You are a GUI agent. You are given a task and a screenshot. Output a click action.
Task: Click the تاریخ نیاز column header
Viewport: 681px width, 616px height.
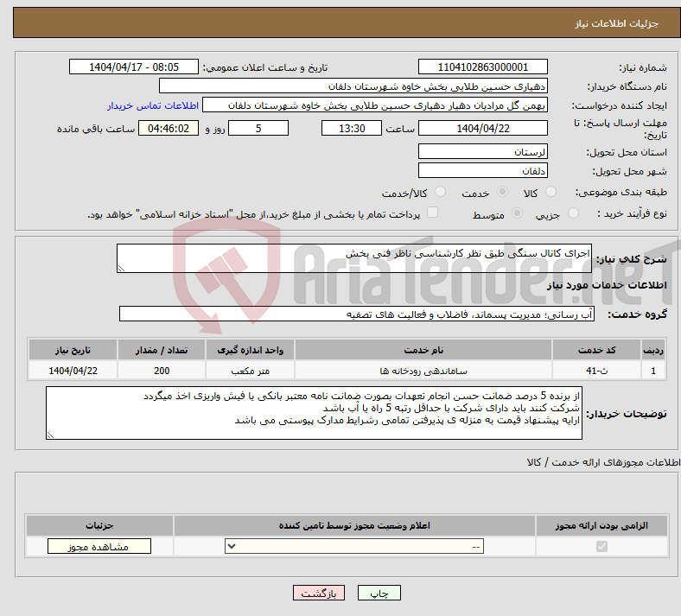pyautogui.click(x=73, y=350)
